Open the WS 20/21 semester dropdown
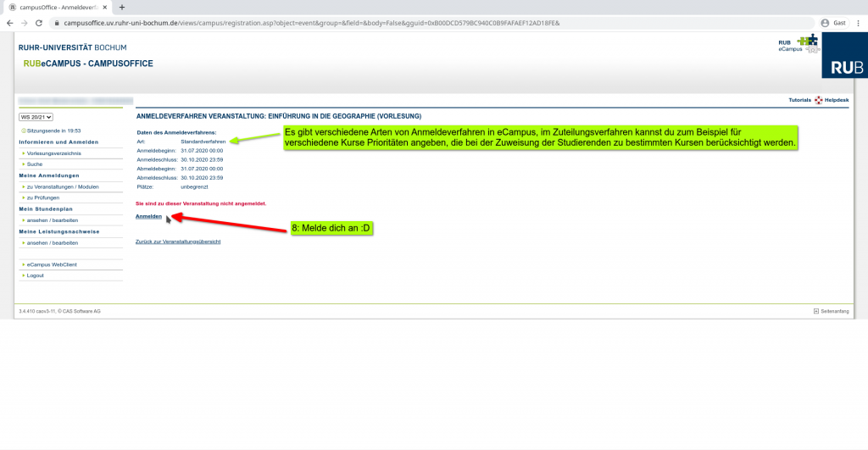 (x=36, y=117)
